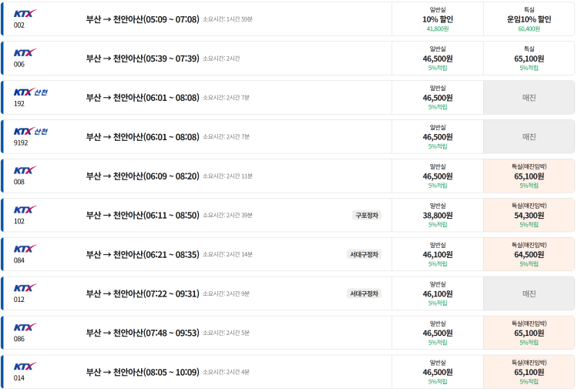The height and width of the screenshot is (392, 578).
Task: Click the KTX logo for train 014
Action: [25, 367]
